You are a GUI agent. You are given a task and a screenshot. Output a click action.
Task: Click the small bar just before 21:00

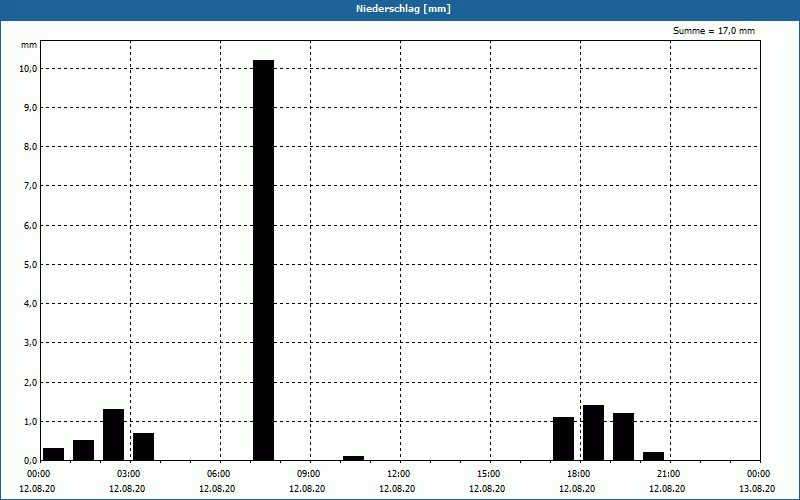coord(654,456)
